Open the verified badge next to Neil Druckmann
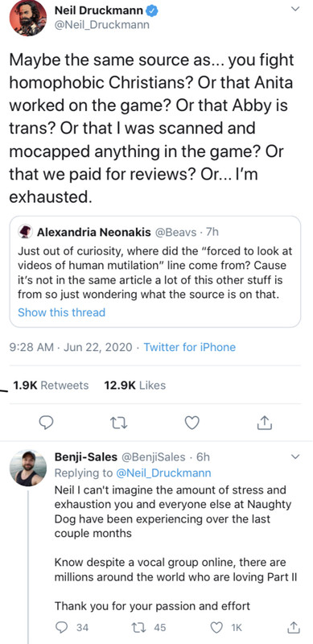The height and width of the screenshot is (644, 313). coord(153,11)
